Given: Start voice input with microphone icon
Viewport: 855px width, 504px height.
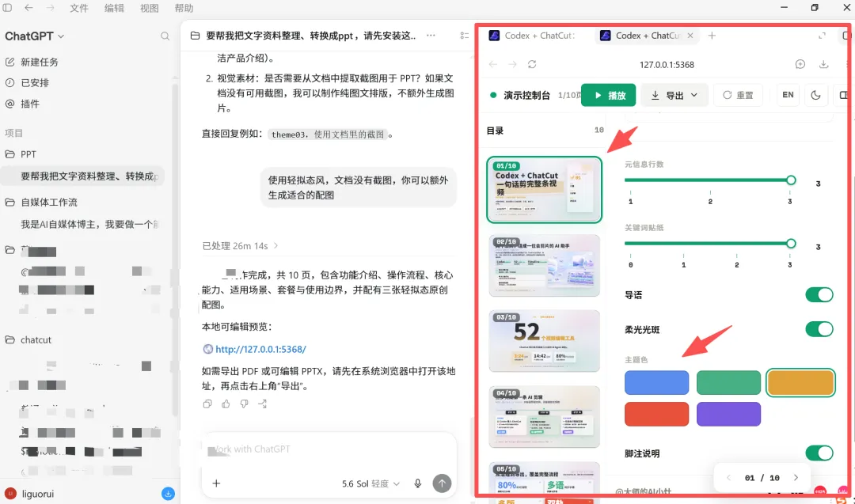Looking at the screenshot, I should coord(418,483).
